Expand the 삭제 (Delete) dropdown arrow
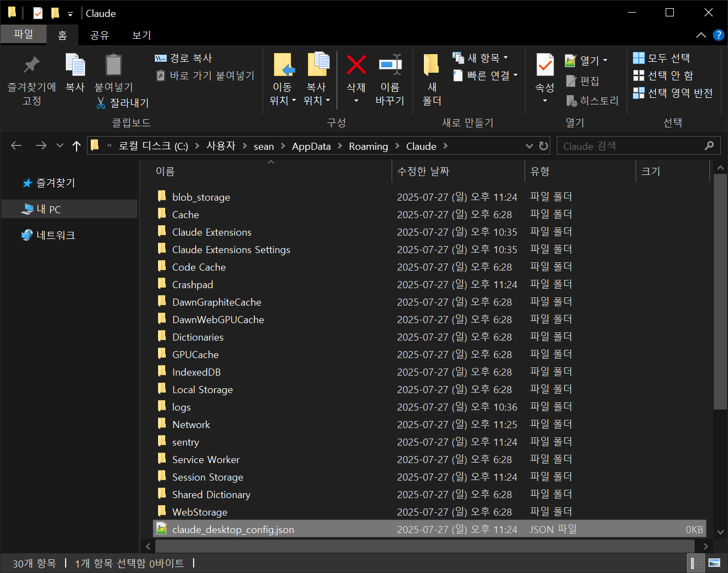 [x=356, y=101]
